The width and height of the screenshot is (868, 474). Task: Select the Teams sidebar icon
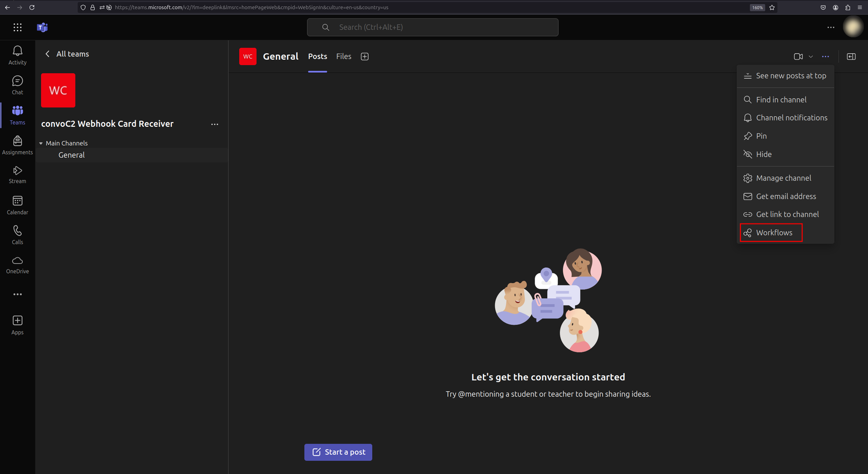tap(17, 115)
